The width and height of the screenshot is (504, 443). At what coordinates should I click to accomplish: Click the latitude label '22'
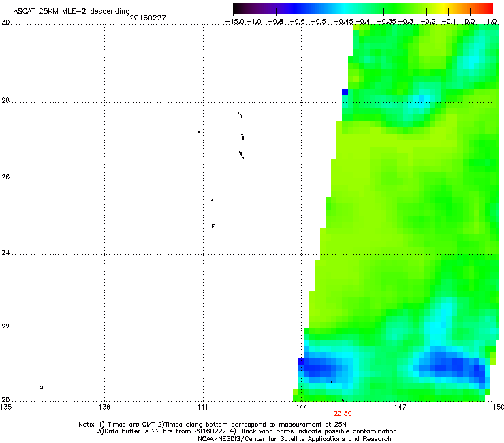[5, 327]
